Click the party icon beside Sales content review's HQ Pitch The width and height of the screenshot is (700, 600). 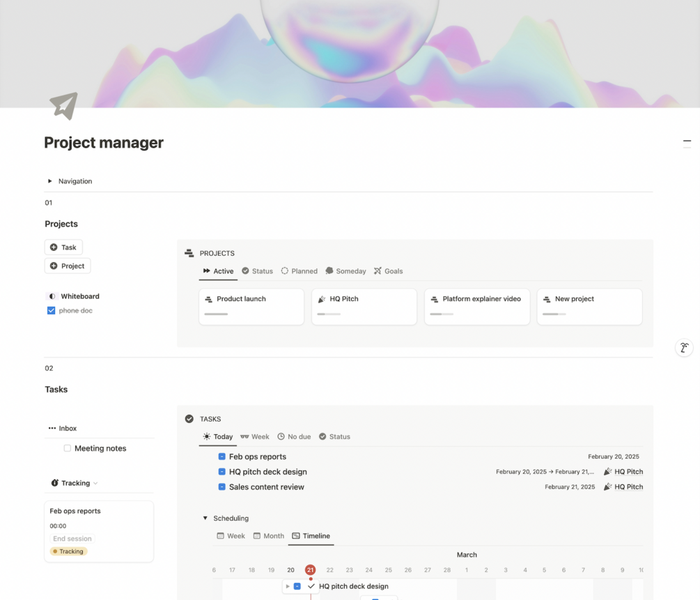coord(607,487)
